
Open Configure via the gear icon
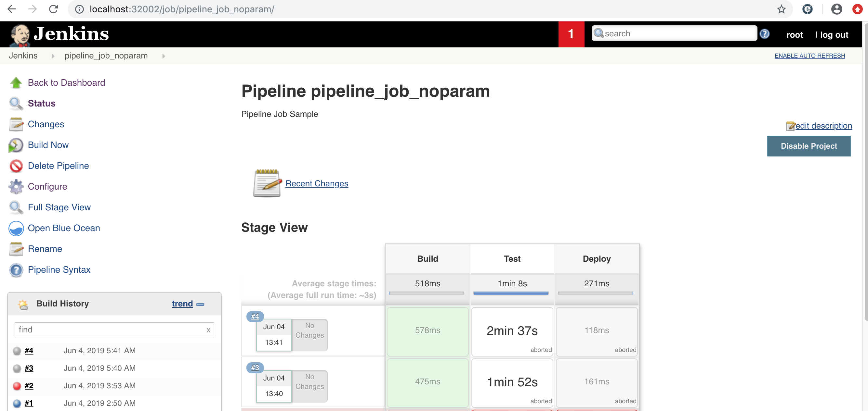tap(16, 186)
